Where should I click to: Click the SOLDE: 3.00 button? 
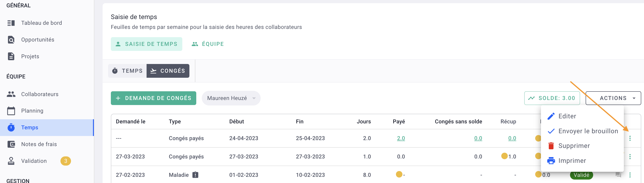(x=552, y=98)
